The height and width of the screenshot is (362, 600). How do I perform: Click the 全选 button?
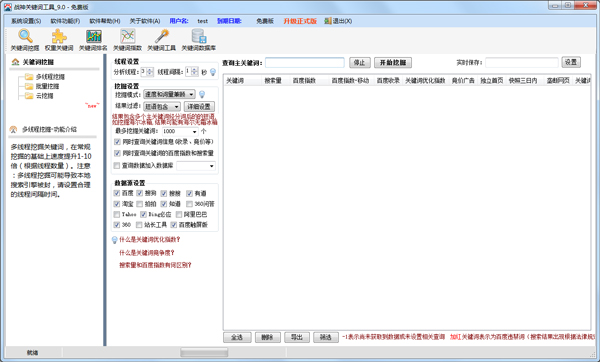(x=237, y=337)
